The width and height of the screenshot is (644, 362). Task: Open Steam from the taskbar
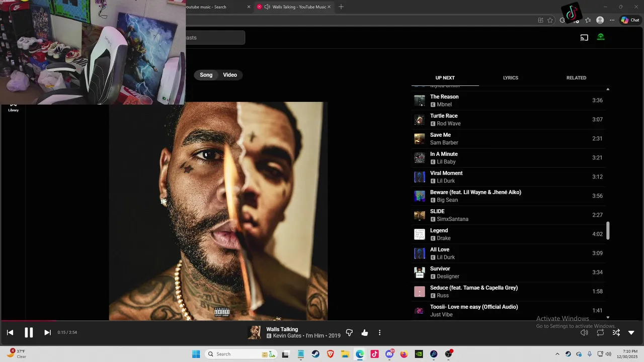pos(315,354)
